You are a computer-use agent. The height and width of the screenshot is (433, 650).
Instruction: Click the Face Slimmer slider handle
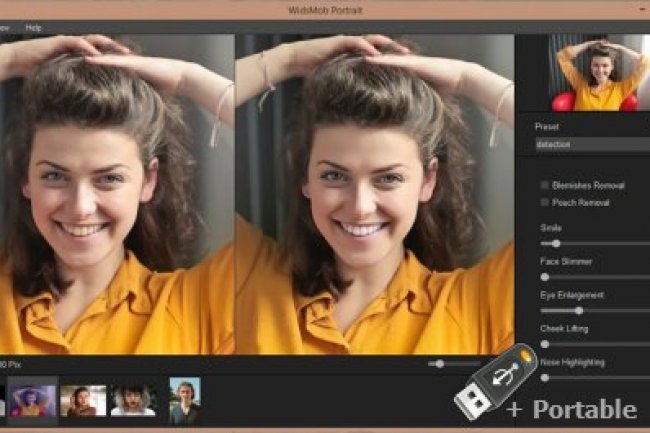(545, 277)
